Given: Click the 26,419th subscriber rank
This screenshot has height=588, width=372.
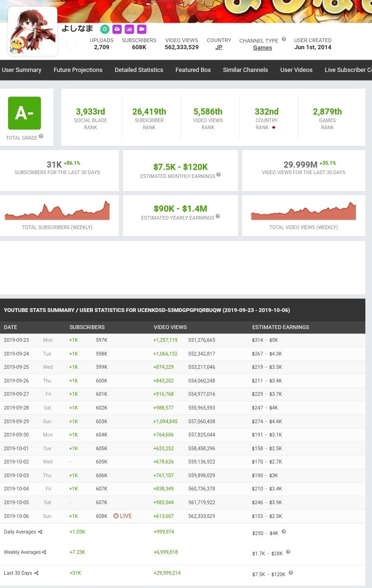Looking at the screenshot, I should point(149,112).
